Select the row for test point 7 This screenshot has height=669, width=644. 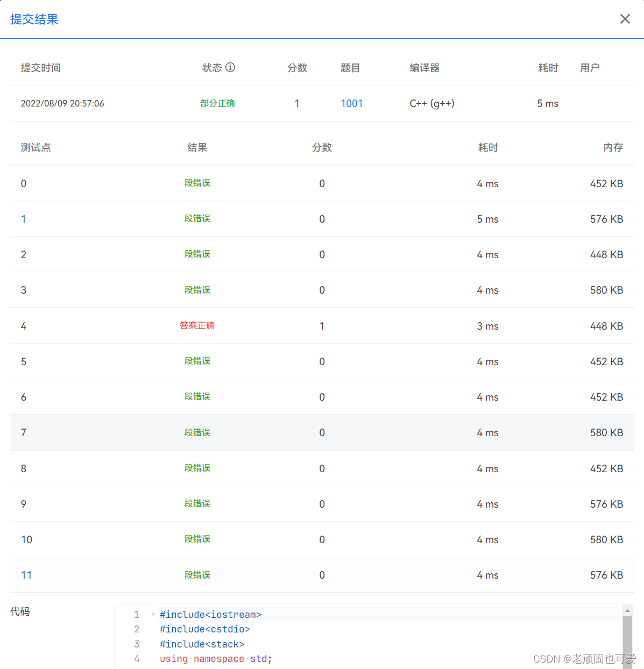point(323,432)
